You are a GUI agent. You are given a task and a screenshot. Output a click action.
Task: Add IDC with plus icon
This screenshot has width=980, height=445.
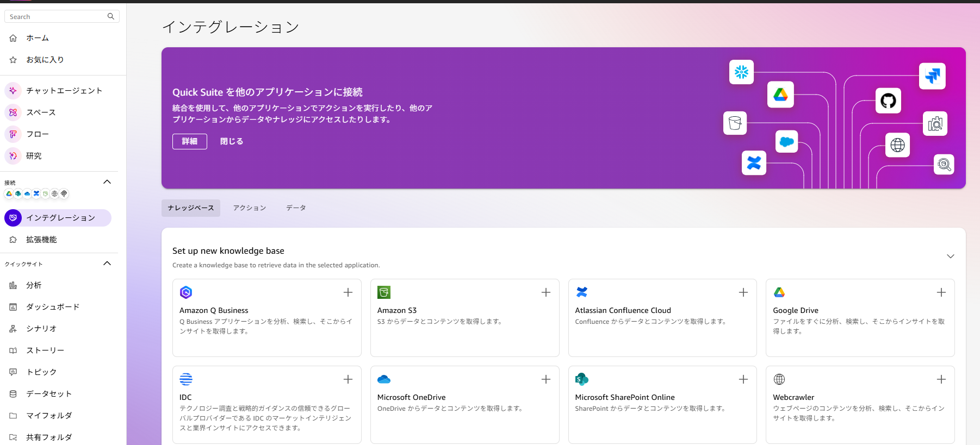pos(348,379)
